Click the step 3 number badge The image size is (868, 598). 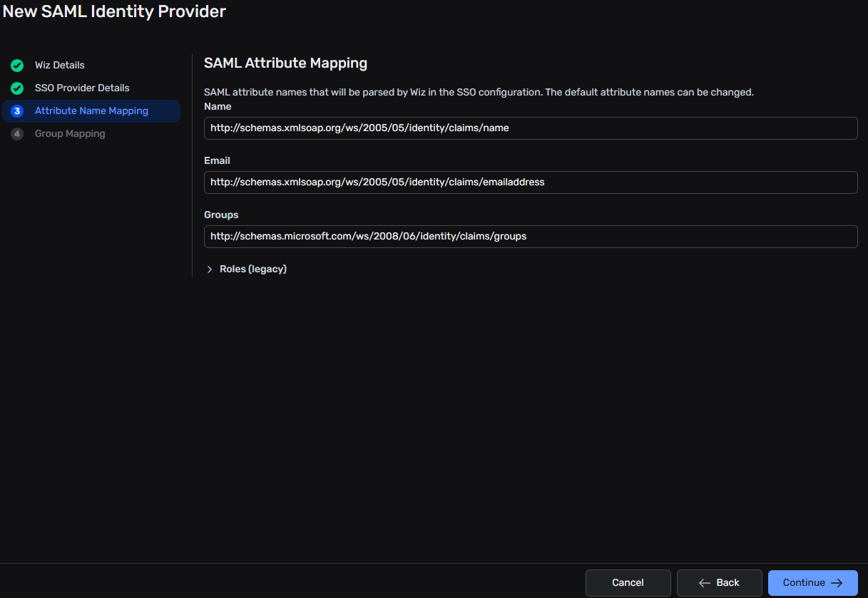17,111
